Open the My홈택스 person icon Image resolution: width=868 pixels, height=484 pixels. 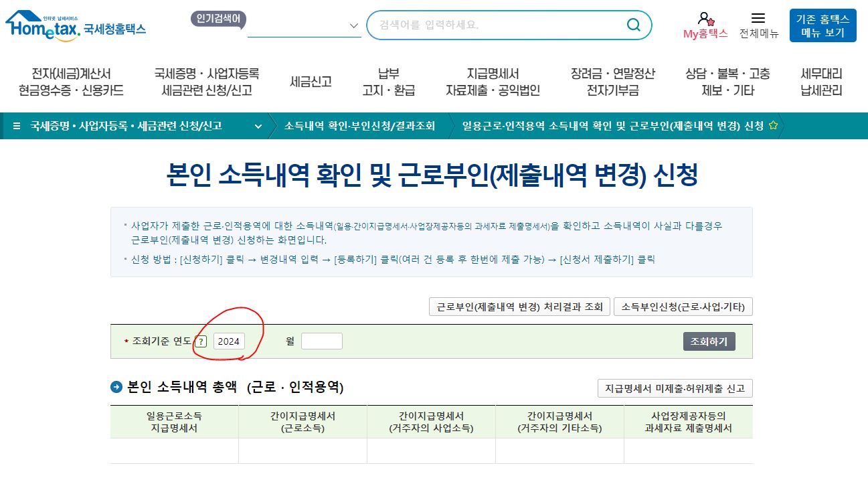click(x=705, y=19)
